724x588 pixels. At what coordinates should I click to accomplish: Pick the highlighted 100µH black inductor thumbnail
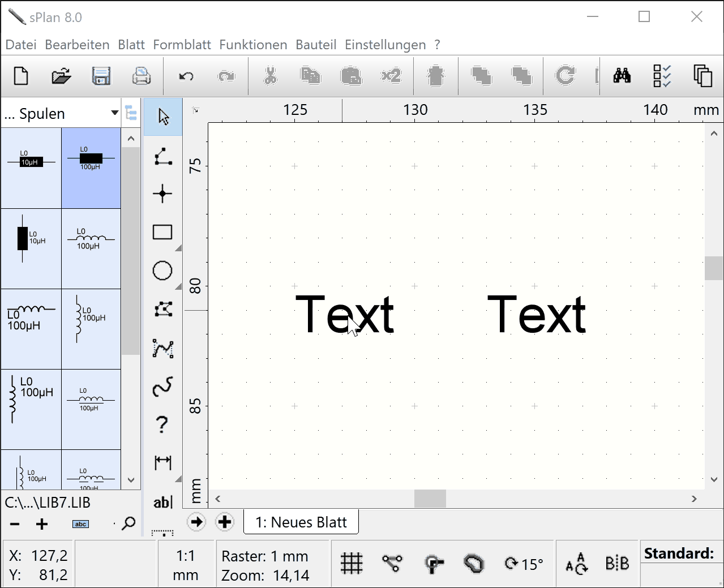[91, 168]
